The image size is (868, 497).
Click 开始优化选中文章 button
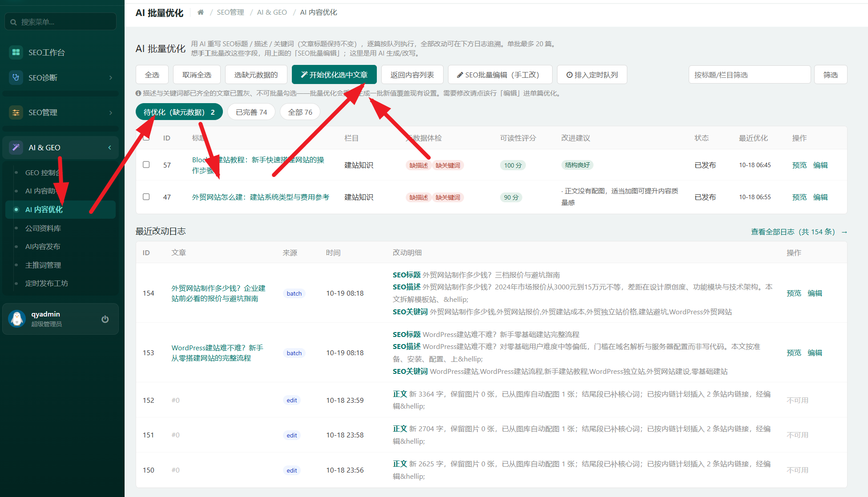pyautogui.click(x=334, y=75)
